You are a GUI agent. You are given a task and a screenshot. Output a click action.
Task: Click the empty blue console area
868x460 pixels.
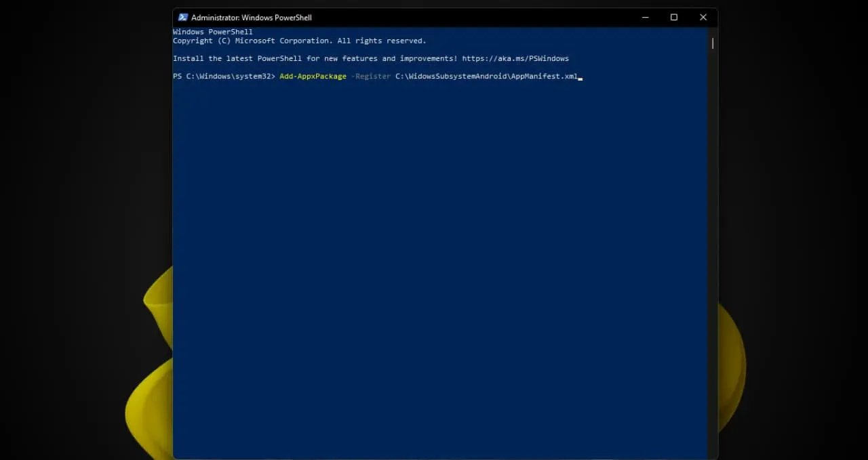coord(441,271)
